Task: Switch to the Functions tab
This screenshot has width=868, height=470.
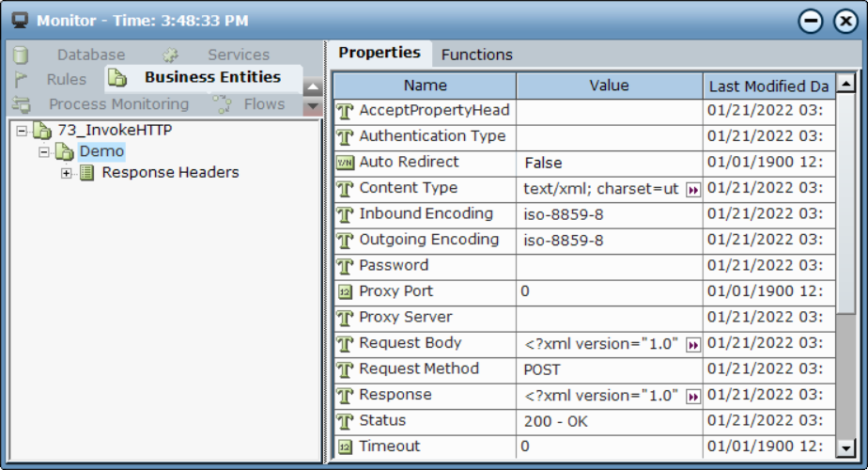Action: click(x=476, y=55)
